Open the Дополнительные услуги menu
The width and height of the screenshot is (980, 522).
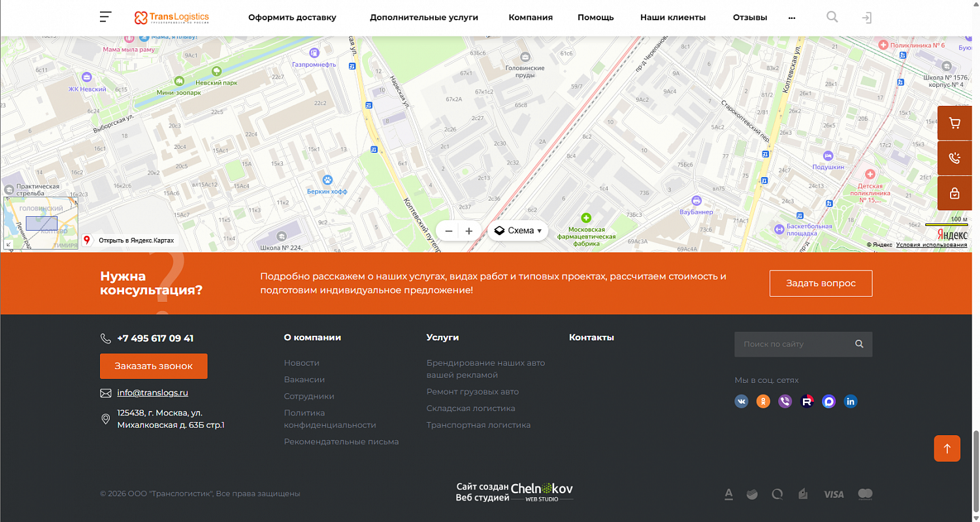click(424, 18)
